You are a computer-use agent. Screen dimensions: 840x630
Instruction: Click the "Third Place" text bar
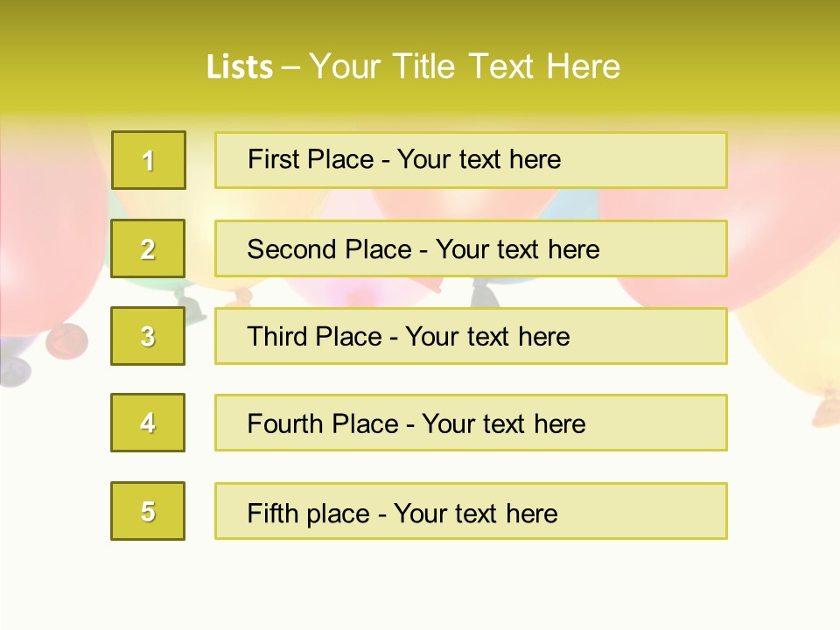tap(471, 336)
